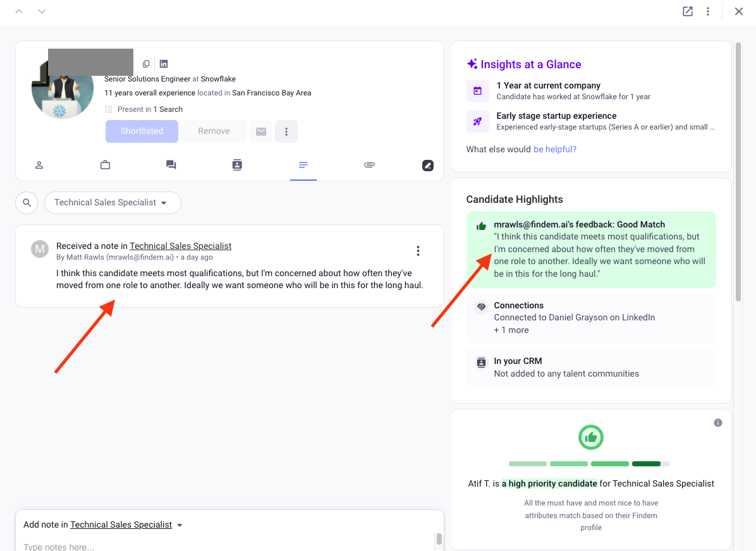This screenshot has width=756, height=551.
Task: Expand the Technical Sales Specialist filter dropdown
Action: [113, 203]
